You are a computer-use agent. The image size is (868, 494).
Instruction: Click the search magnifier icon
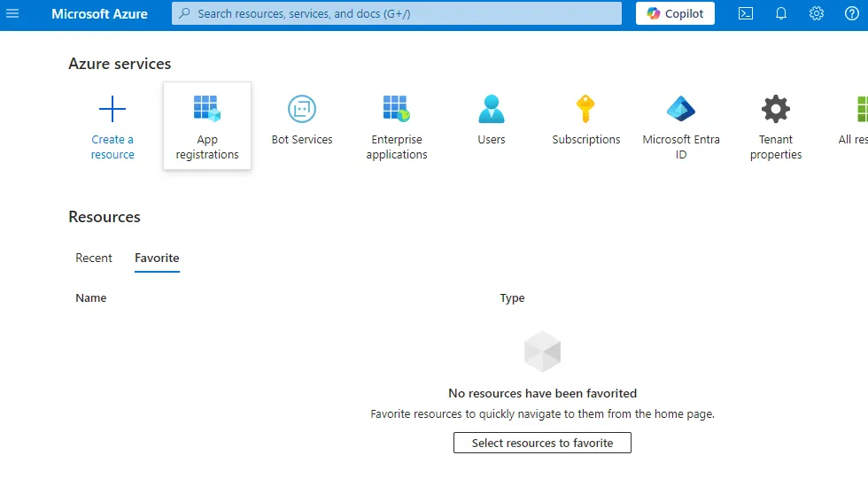[x=185, y=13]
